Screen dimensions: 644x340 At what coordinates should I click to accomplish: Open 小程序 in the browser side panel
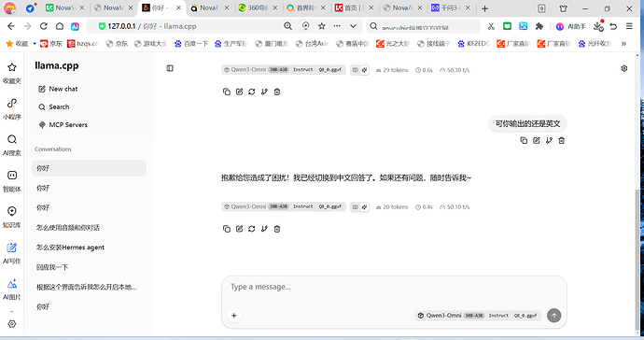click(x=12, y=108)
